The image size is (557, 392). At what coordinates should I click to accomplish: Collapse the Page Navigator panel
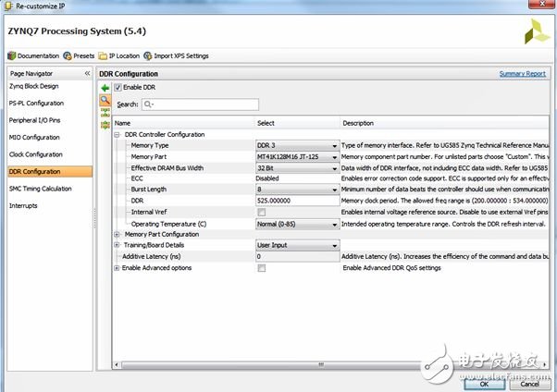click(x=88, y=73)
